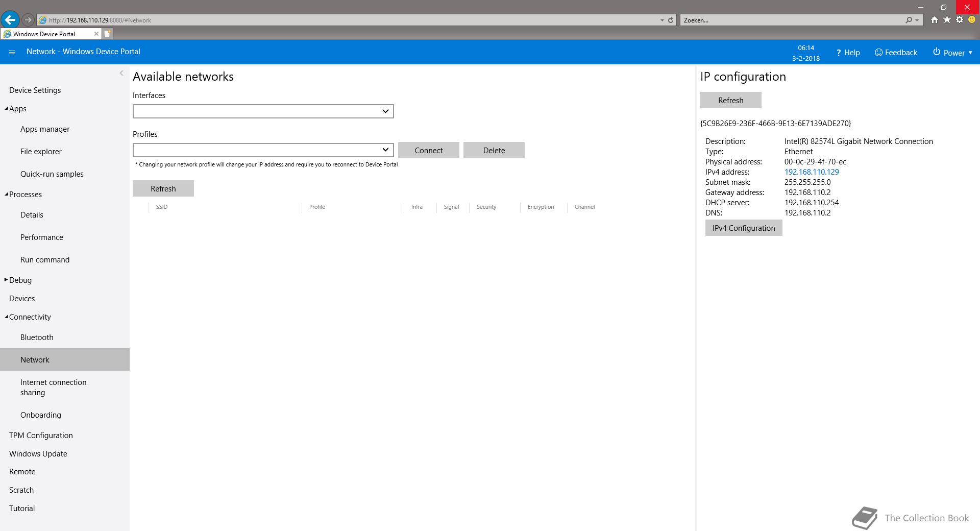The image size is (980, 531).
Task: Select Network in the sidebar
Action: point(65,359)
